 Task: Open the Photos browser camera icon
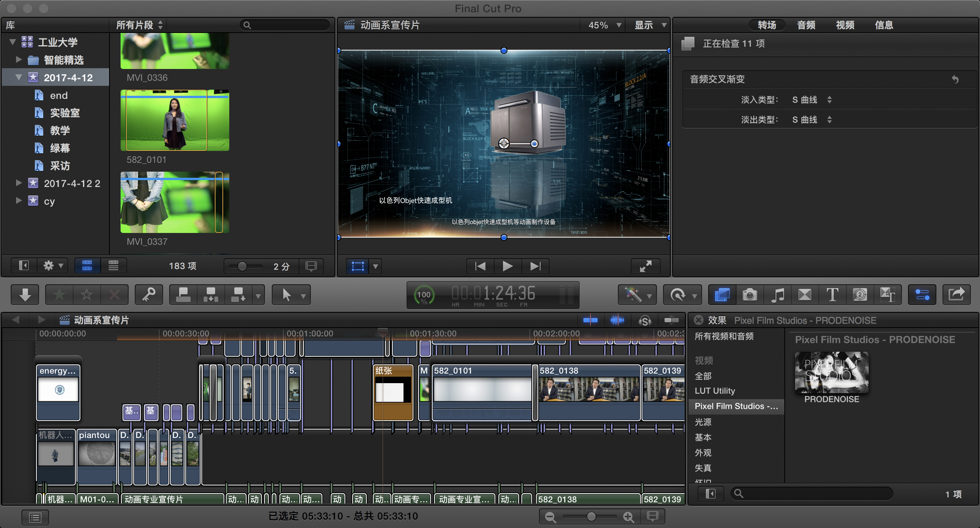click(750, 295)
